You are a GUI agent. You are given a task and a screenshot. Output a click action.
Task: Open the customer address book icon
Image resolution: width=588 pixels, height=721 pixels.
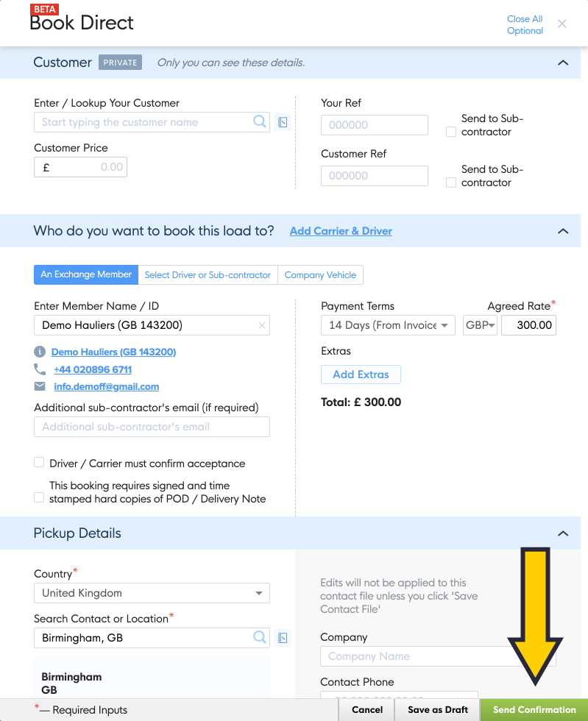[x=282, y=123]
